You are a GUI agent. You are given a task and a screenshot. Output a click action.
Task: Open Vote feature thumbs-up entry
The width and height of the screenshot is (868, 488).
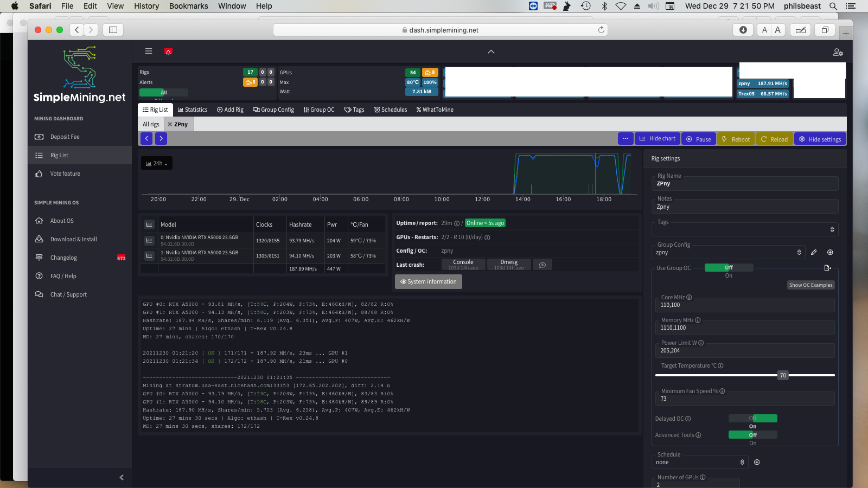(80, 174)
